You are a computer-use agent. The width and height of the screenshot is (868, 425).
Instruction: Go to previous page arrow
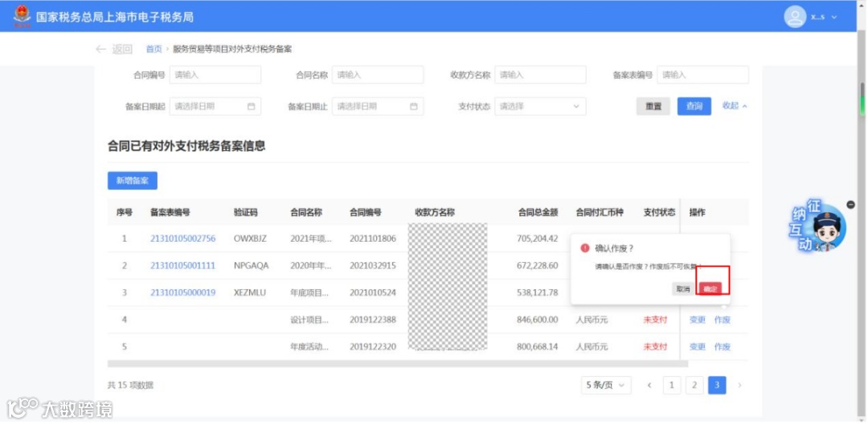[x=649, y=385]
